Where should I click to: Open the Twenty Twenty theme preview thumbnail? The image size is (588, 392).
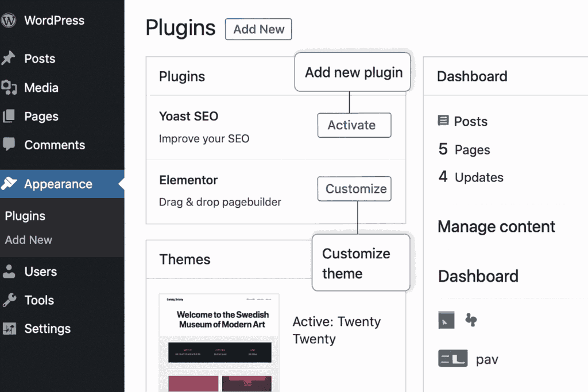(x=219, y=343)
